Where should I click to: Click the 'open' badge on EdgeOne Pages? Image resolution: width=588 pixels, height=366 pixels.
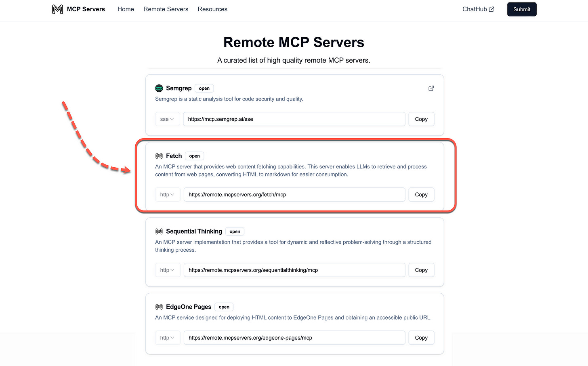pos(224,307)
